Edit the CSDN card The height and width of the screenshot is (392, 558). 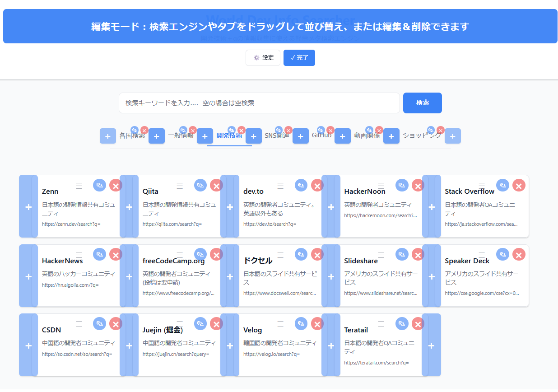pyautogui.click(x=100, y=323)
